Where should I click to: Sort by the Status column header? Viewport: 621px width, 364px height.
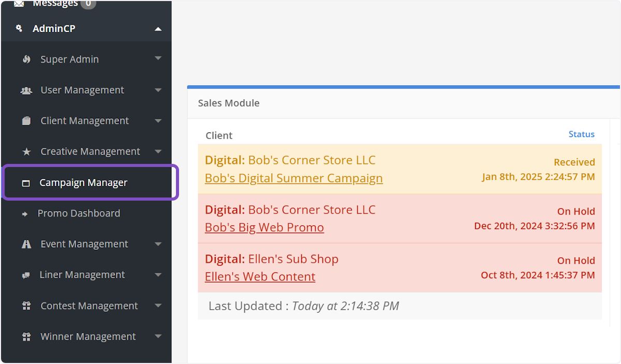(581, 134)
